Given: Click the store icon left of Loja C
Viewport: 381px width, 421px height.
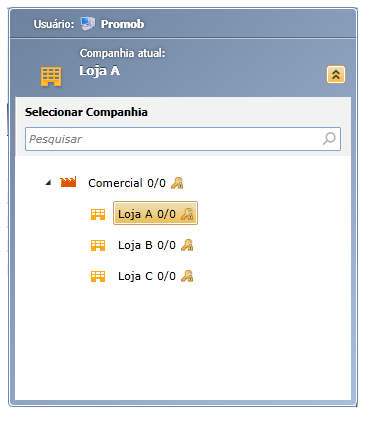Looking at the screenshot, I should pyautogui.click(x=98, y=276).
